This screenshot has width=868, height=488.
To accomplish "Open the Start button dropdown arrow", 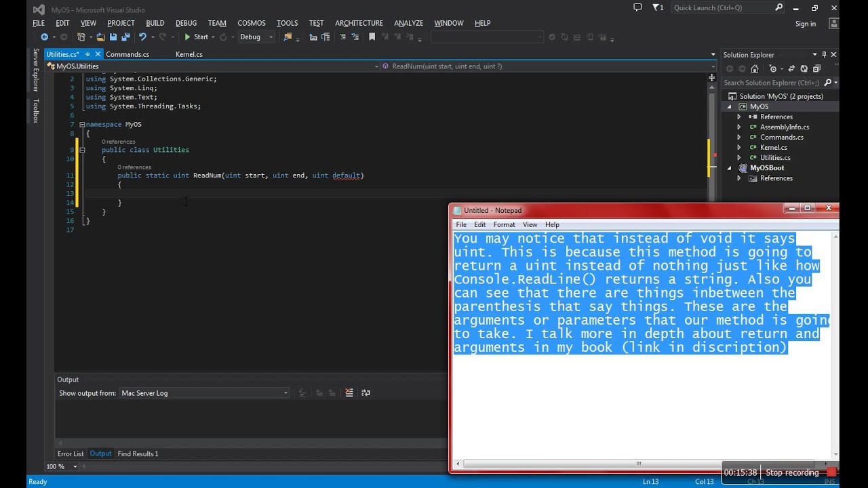I will click(x=213, y=37).
